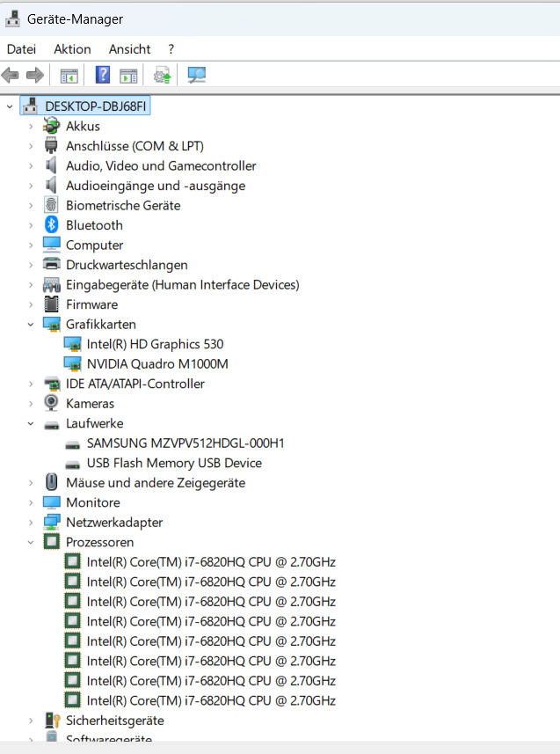This screenshot has height=754, width=560.
Task: Expand the IDE ATA/ATAPI-Controller category
Action: coord(31,384)
